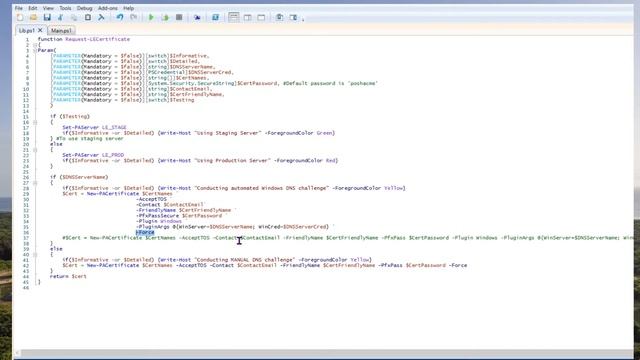The image size is (640, 360).
Task: Click '#To use staging server' comment
Action: [x=89, y=138]
